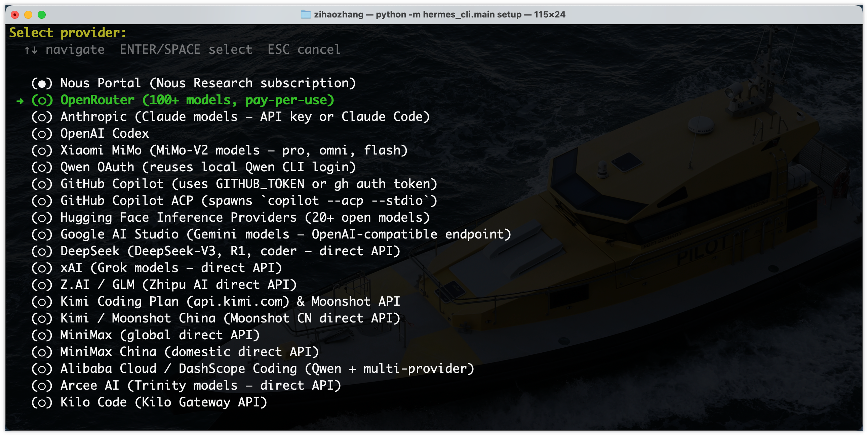Click the folder icon in title bar
Image resolution: width=868 pixels, height=436 pixels.
(x=305, y=14)
